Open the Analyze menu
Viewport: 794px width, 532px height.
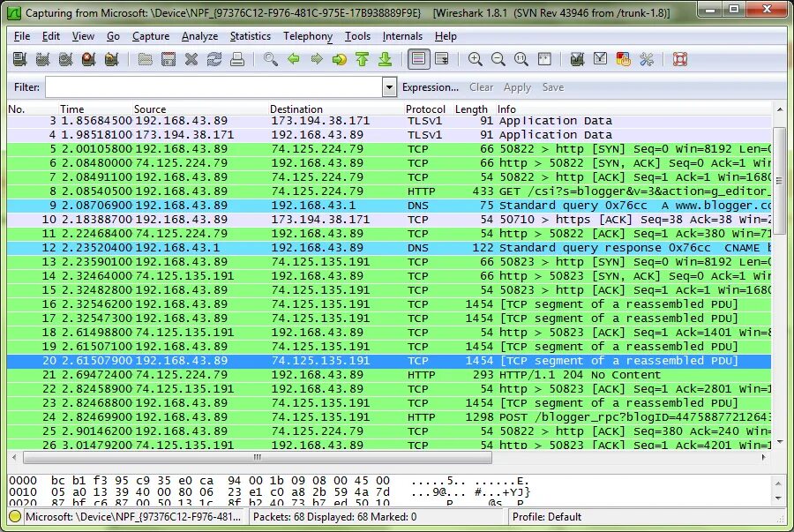(x=199, y=36)
